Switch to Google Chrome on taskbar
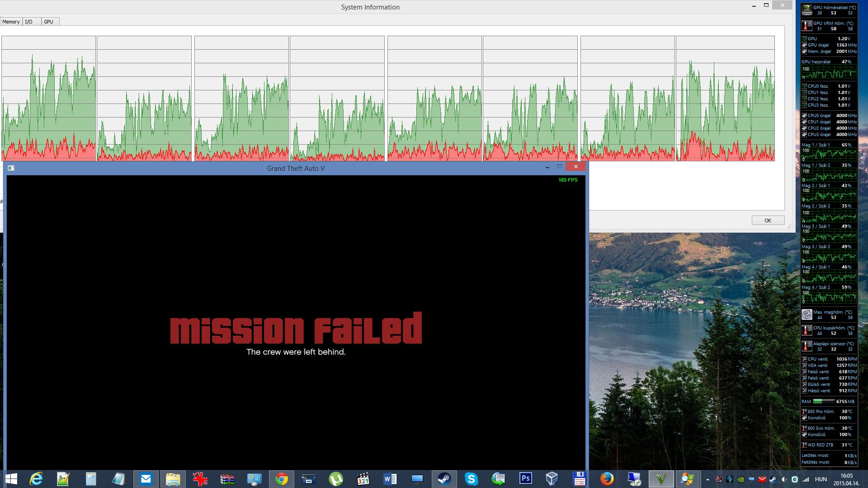Viewport: 868px width, 488px height. [x=281, y=479]
